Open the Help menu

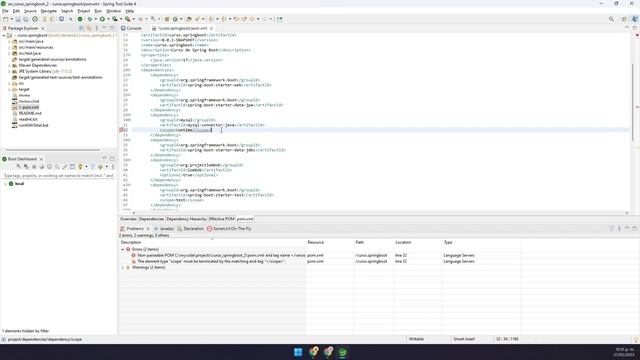coord(129,11)
